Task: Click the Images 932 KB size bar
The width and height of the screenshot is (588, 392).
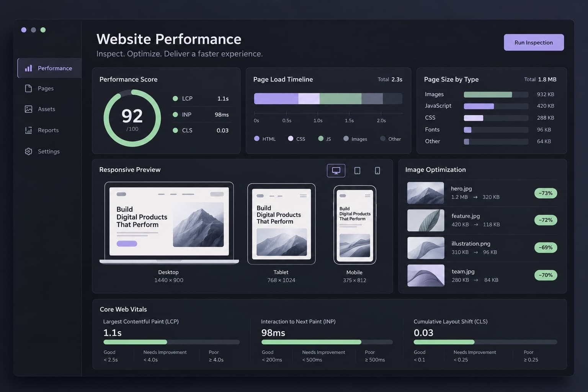Action: [496, 95]
